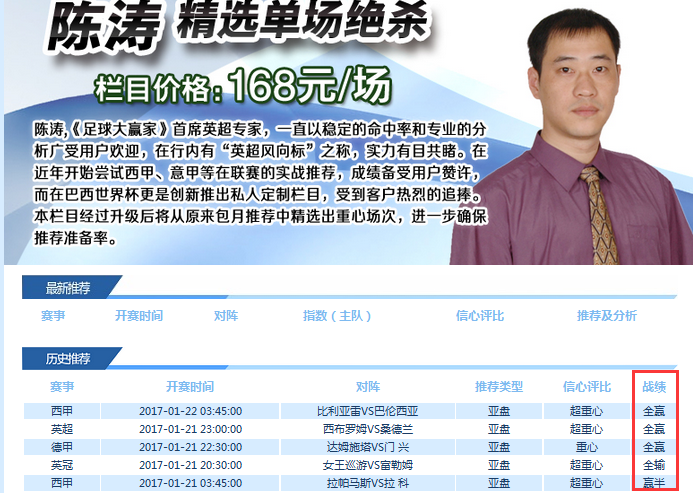The height and width of the screenshot is (493, 693).
Task: Click 亚盘 in the 西布罗姆VS桑德兰 row
Action: (499, 429)
